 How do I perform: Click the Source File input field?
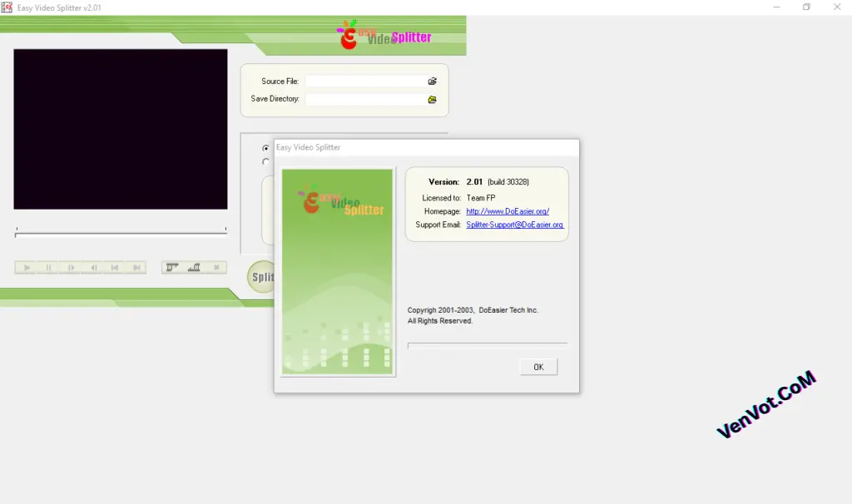coord(366,81)
